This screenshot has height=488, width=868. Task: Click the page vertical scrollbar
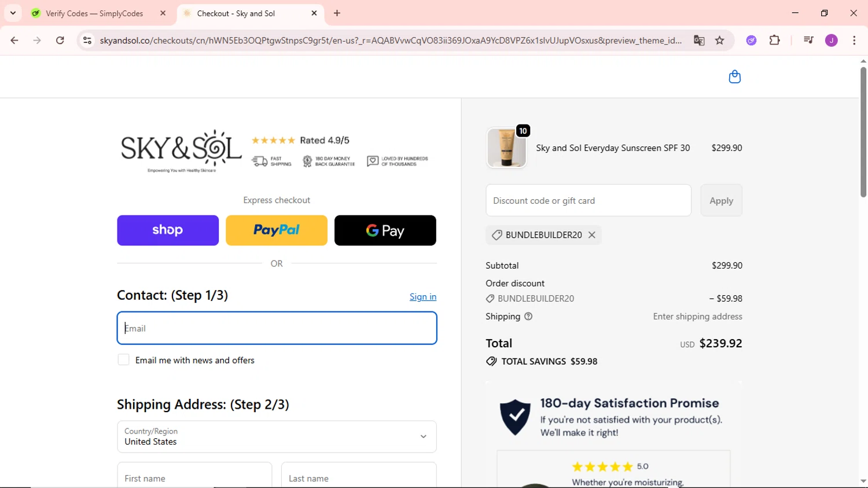click(863, 132)
